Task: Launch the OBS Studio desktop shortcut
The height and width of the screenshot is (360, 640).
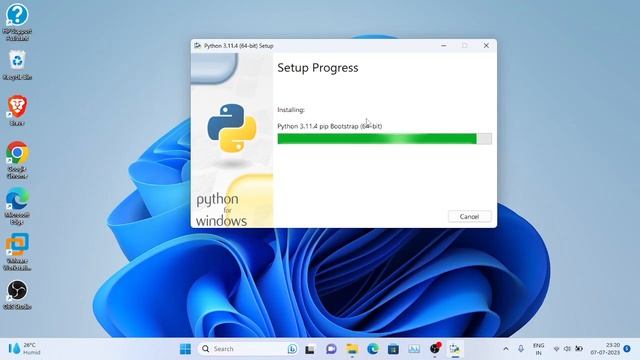Action: tap(17, 295)
